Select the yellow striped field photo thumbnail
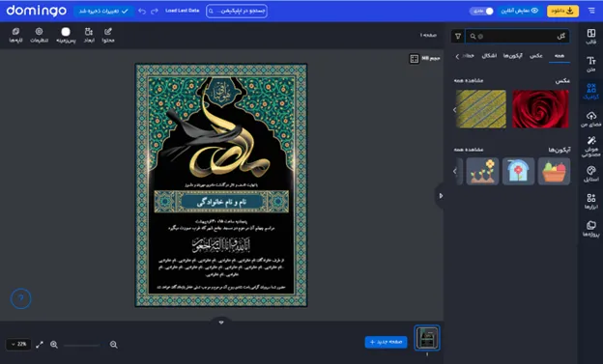Image resolution: width=603 pixels, height=364 pixels. pos(480,109)
